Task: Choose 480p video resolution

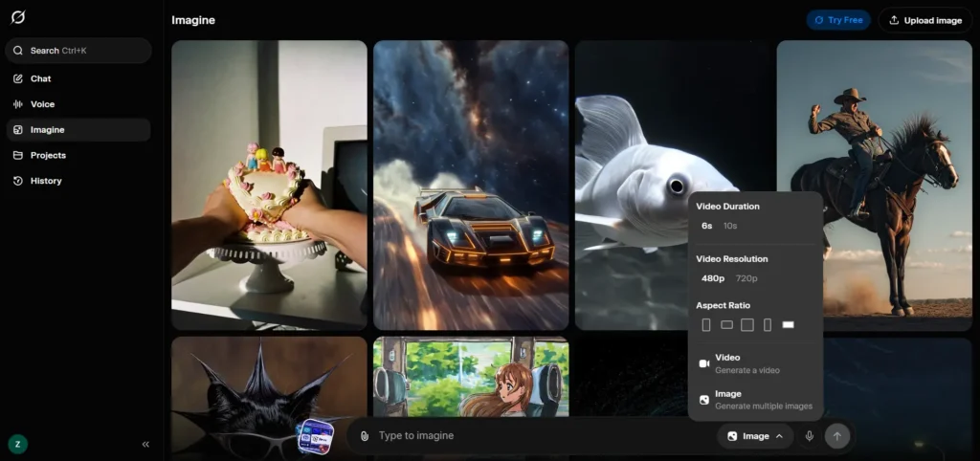Action: tap(712, 278)
